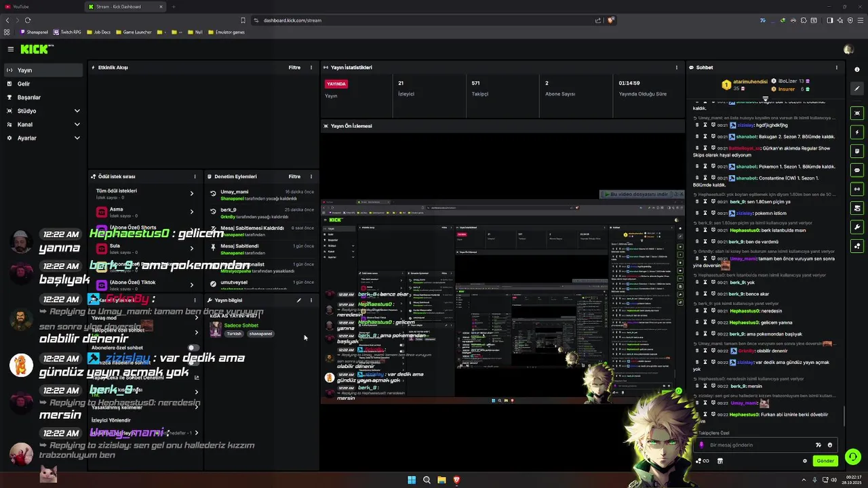Expand the Sula reward row

click(146, 249)
